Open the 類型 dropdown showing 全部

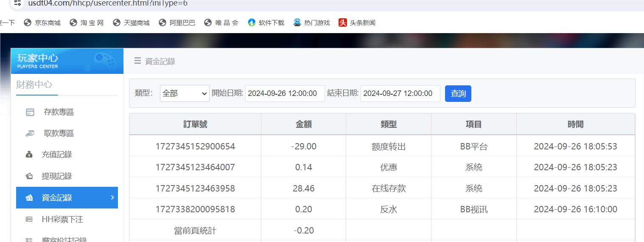tap(185, 93)
